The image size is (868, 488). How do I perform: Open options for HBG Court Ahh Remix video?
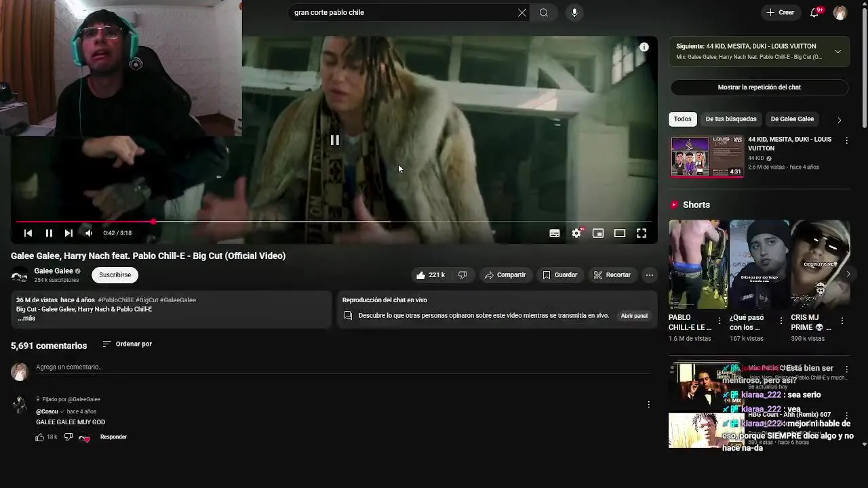click(846, 415)
